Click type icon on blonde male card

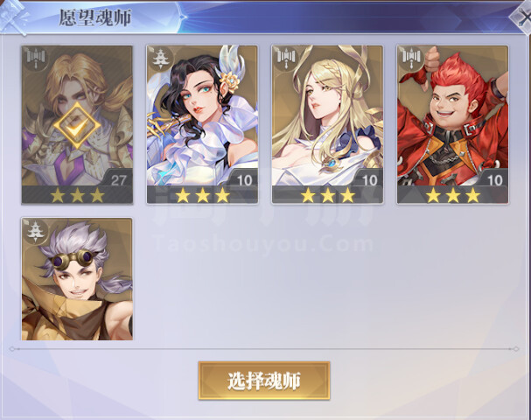(x=36, y=59)
